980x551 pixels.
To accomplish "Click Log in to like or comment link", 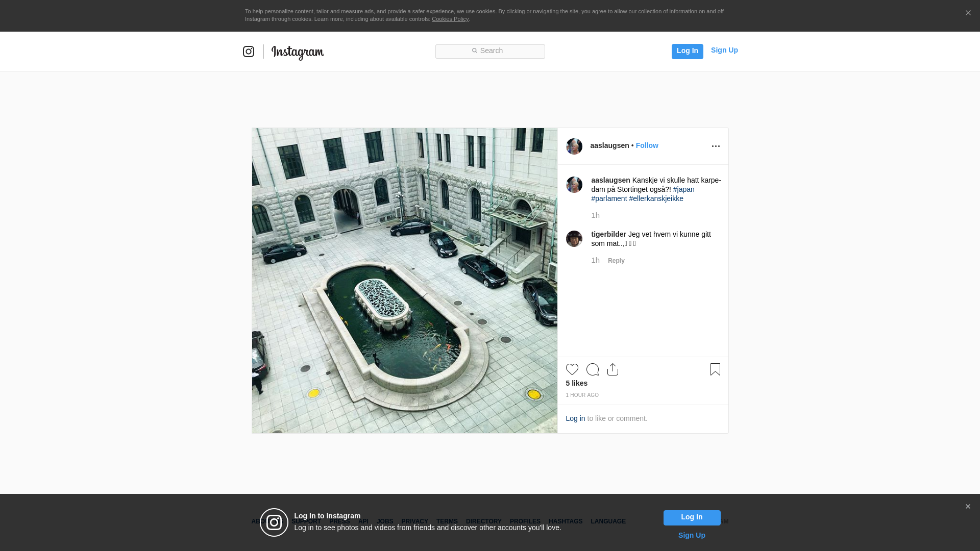I will coord(576,418).
